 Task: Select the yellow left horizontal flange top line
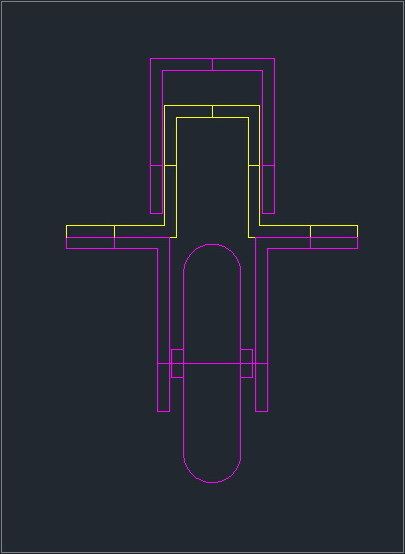[115, 225]
